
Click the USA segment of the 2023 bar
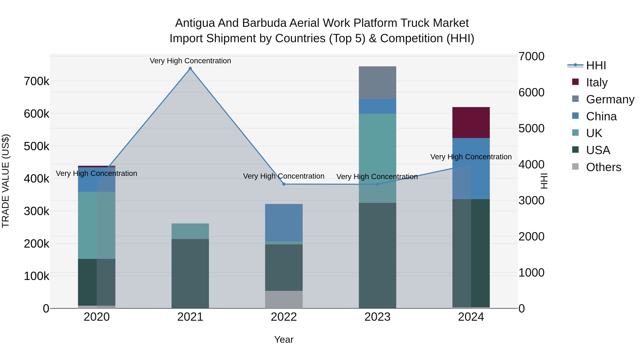coord(377,256)
